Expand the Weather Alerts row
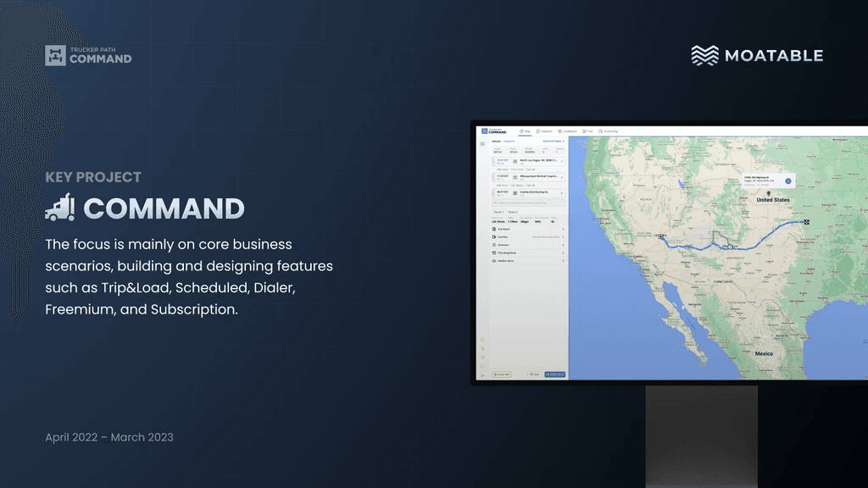Viewport: 868px width, 488px height. [528, 261]
